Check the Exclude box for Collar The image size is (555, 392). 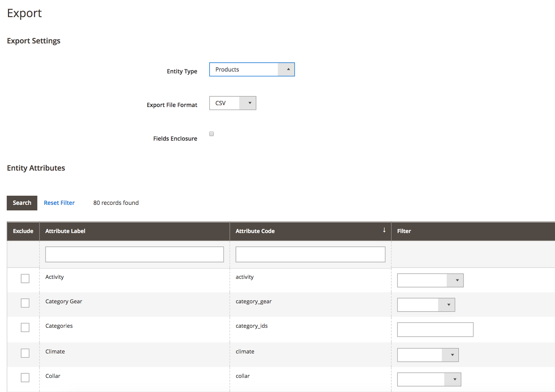pyautogui.click(x=25, y=377)
